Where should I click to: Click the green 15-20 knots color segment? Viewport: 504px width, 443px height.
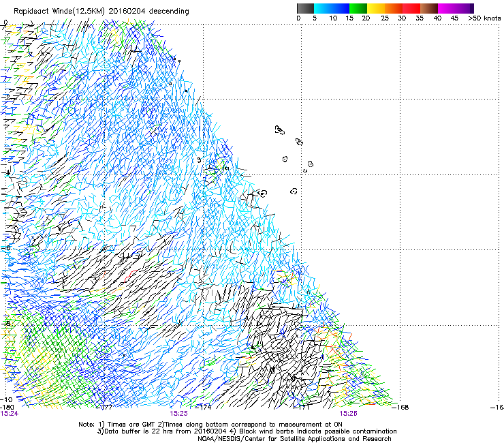(x=358, y=8)
